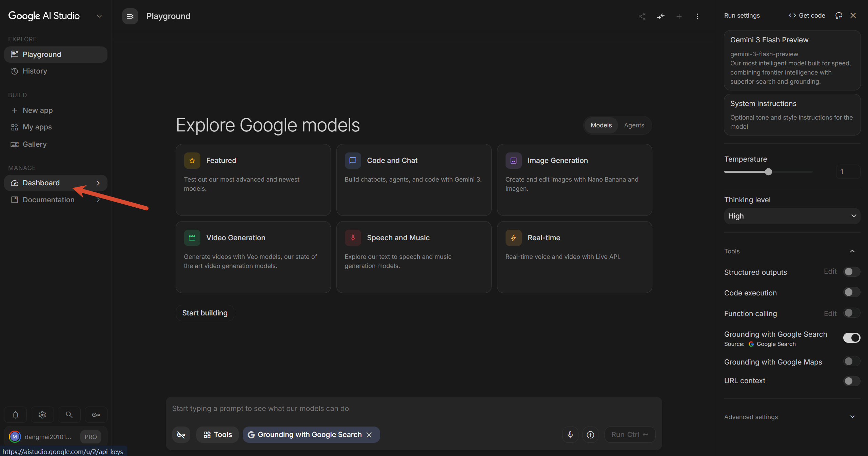Click the add media plus-circle icon
Viewport: 868px width, 456px height.
(x=590, y=435)
